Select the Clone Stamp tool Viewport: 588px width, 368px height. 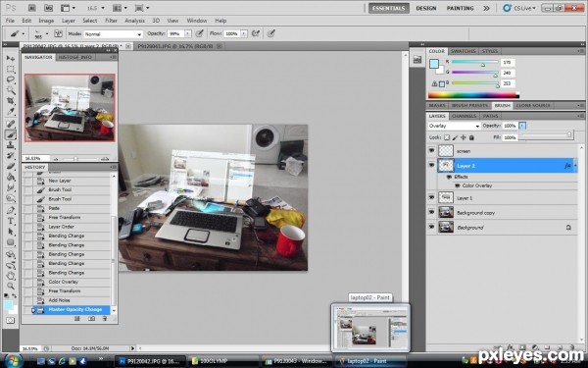click(x=11, y=145)
